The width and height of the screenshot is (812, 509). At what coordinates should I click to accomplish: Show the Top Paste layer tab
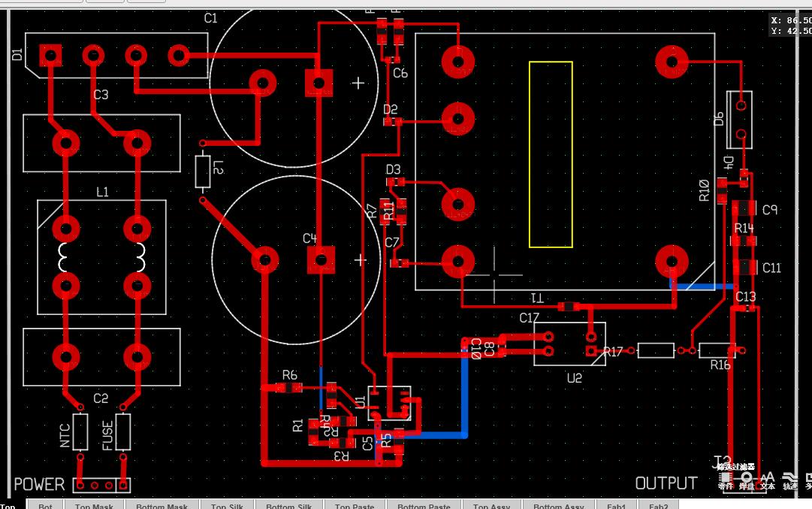pos(355,505)
